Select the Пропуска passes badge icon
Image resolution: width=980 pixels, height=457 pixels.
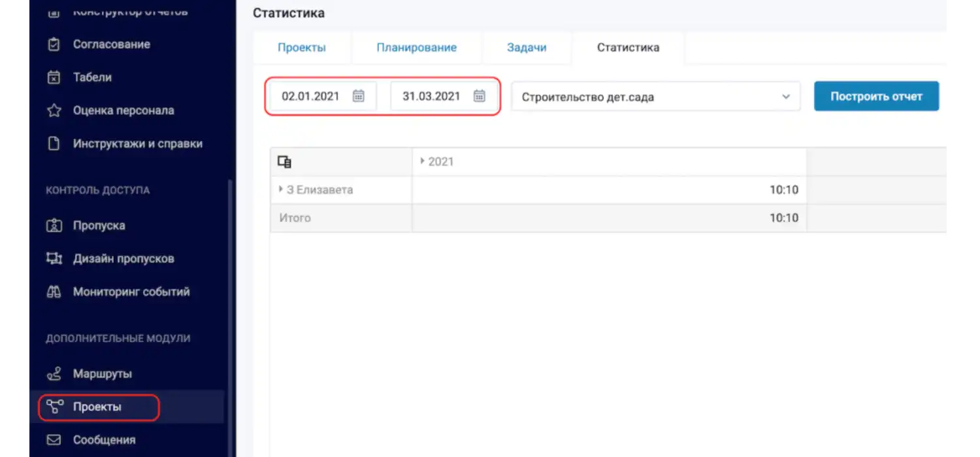pyautogui.click(x=54, y=225)
